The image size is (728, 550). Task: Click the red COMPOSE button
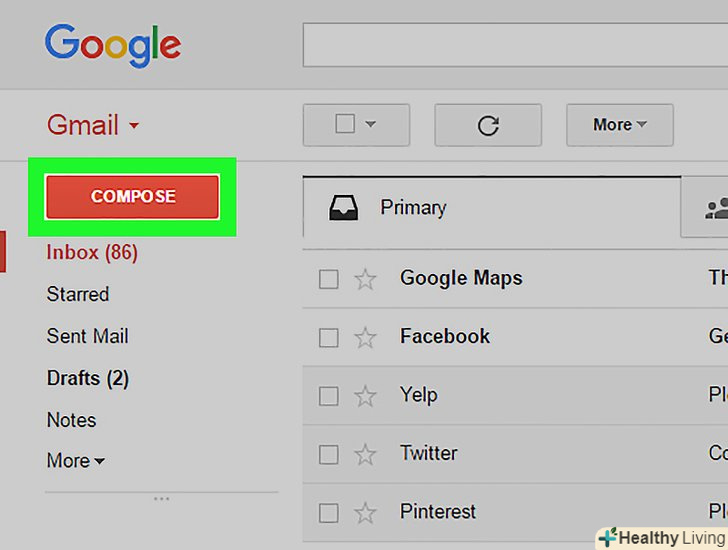click(x=132, y=196)
